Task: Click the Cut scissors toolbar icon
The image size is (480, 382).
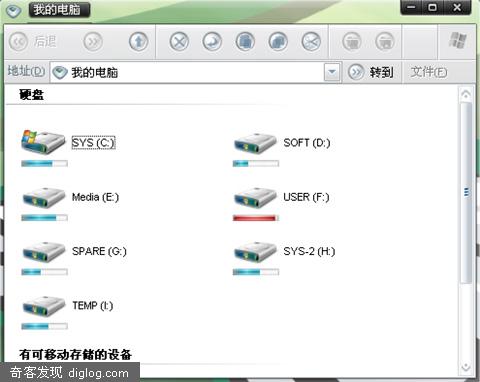Action: pos(311,42)
